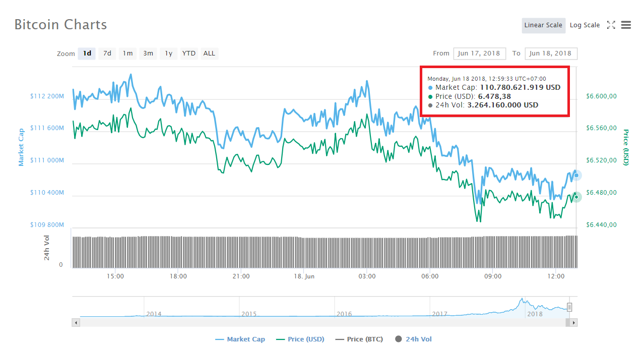
Task: Open the From date field
Action: 479,53
